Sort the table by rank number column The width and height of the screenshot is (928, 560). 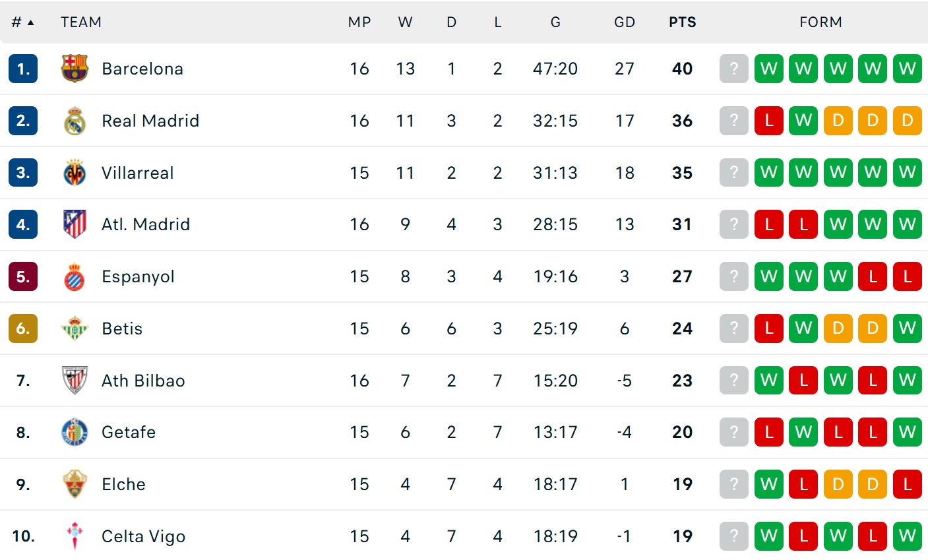click(22, 22)
